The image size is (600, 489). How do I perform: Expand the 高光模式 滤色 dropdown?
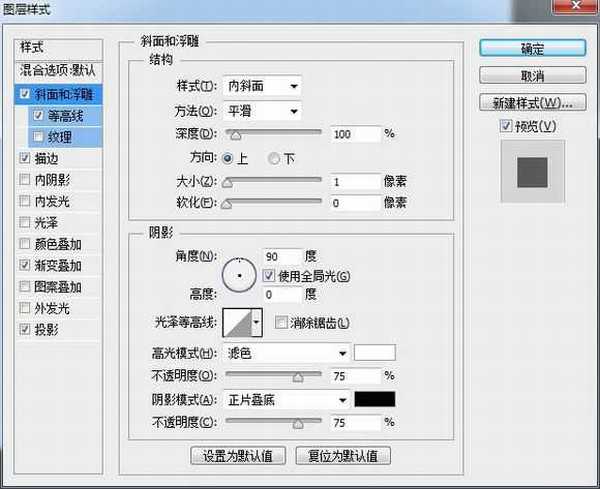click(x=289, y=352)
